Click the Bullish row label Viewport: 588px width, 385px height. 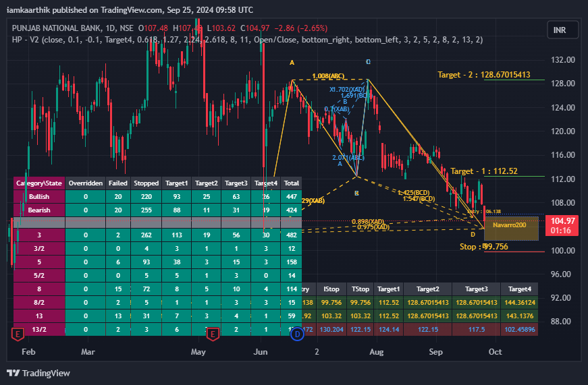[39, 197]
